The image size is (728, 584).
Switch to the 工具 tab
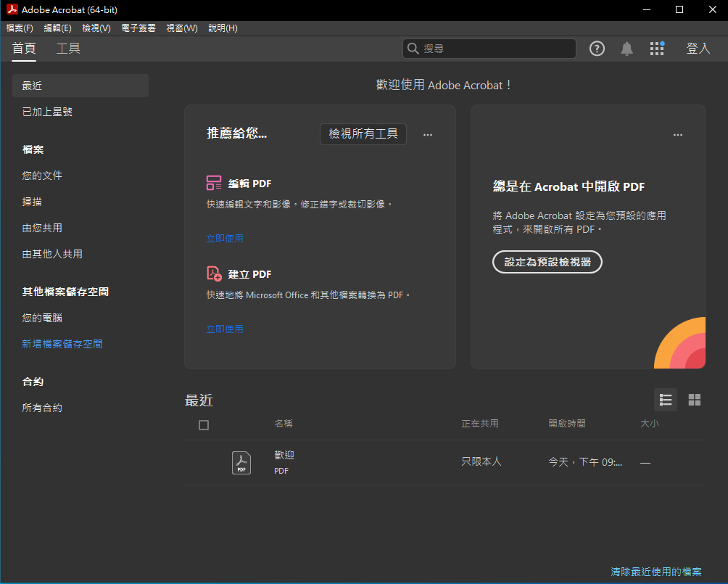click(68, 49)
